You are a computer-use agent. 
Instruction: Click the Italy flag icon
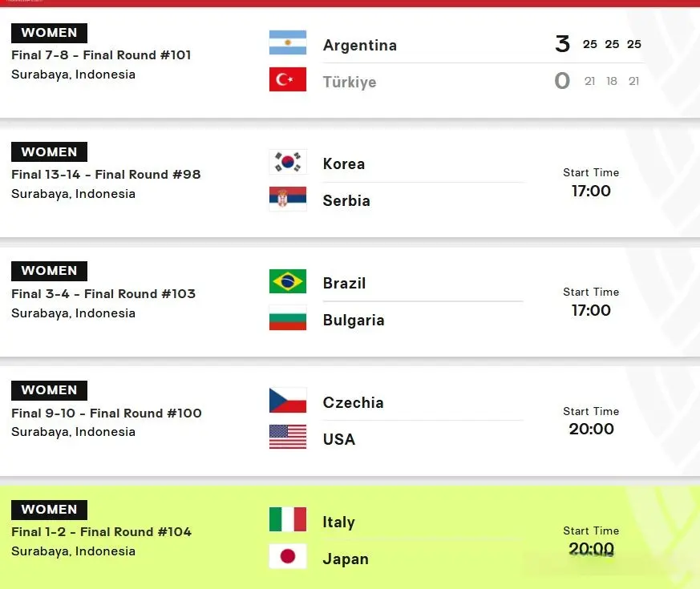pyautogui.click(x=287, y=519)
